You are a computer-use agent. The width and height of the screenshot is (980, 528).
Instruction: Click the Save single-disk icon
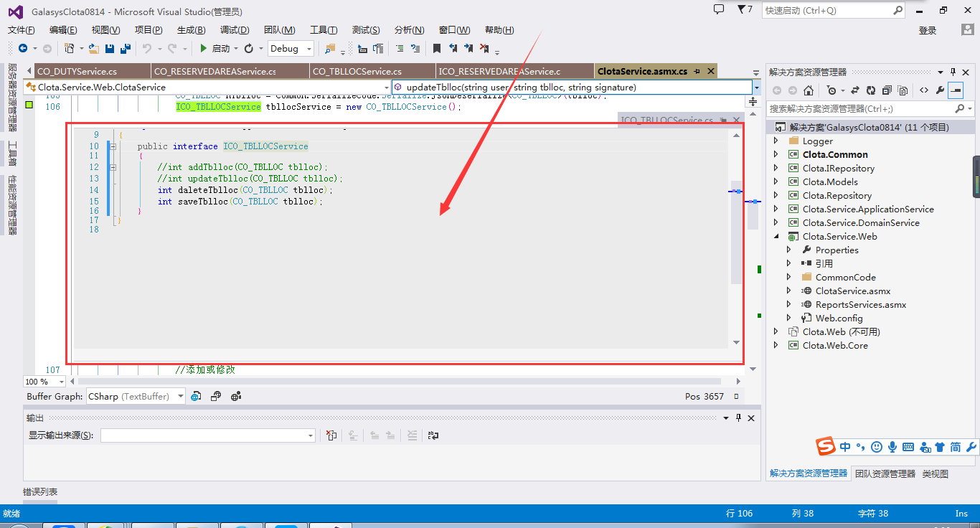tap(110, 48)
